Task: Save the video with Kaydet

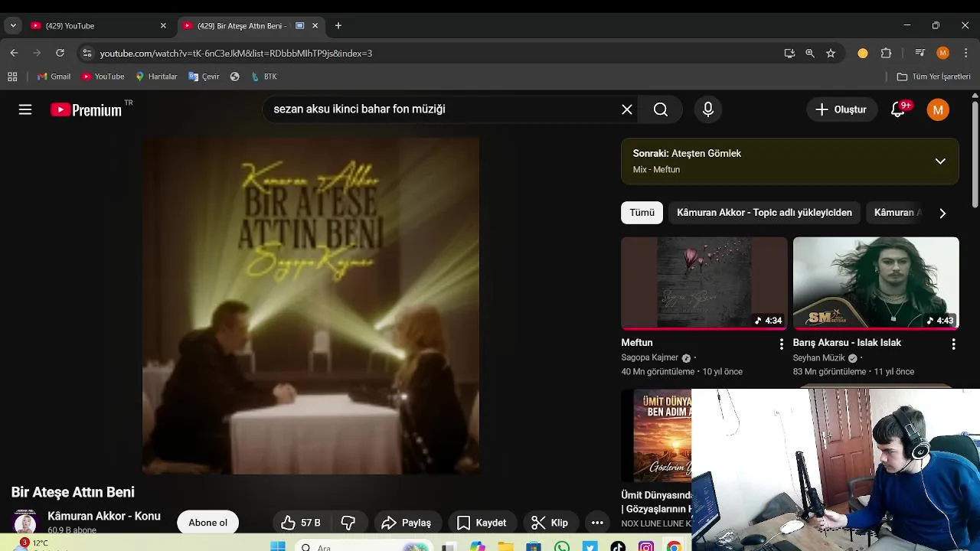Action: (x=482, y=523)
